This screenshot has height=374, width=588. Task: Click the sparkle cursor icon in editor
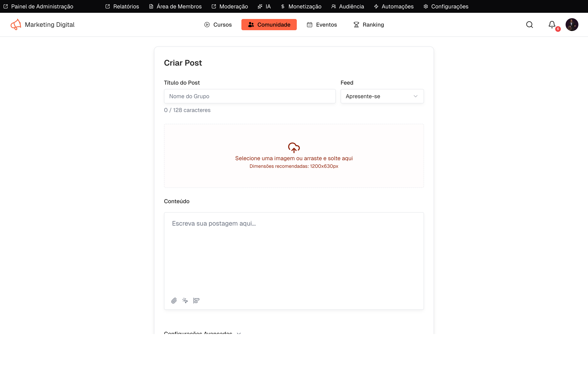click(185, 301)
